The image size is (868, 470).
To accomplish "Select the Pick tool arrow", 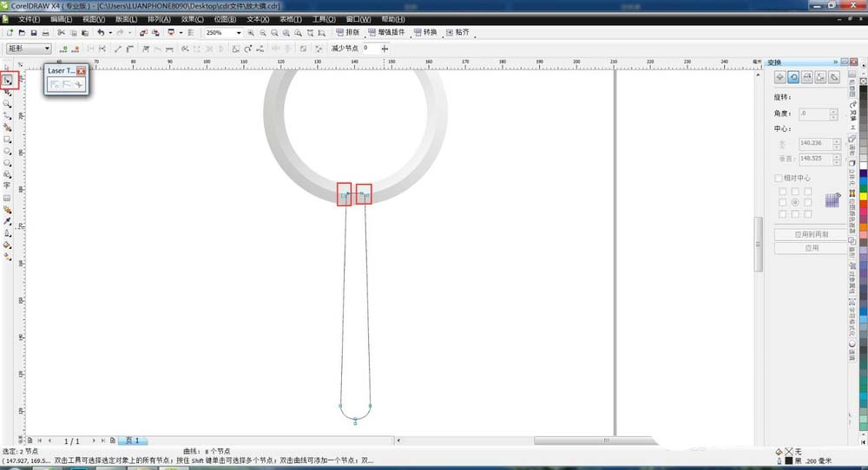I will [x=7, y=68].
